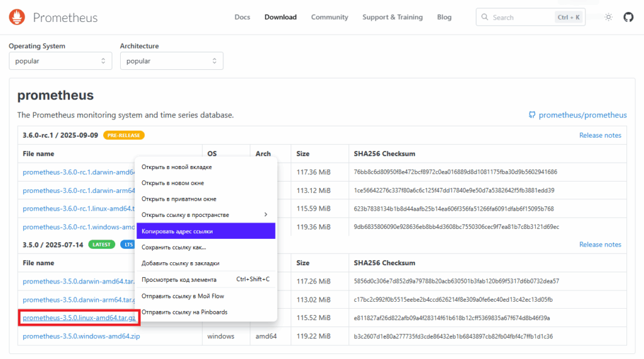Image resolution: width=644 pixels, height=359 pixels.
Task: Download prometheus-3.6.0-rc.1.linux-amd64 file
Action: point(79,209)
